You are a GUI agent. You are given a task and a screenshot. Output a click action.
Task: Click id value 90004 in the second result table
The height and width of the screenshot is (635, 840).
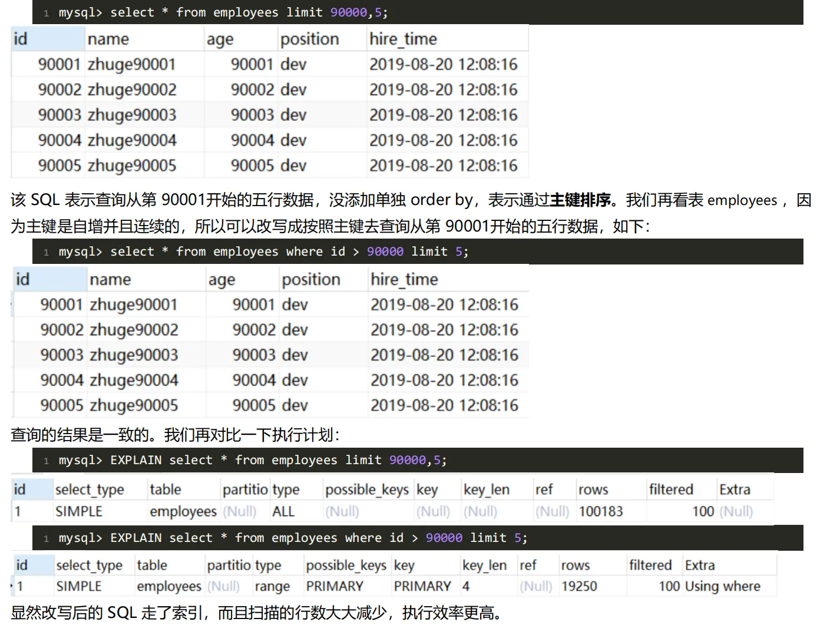[x=62, y=381]
